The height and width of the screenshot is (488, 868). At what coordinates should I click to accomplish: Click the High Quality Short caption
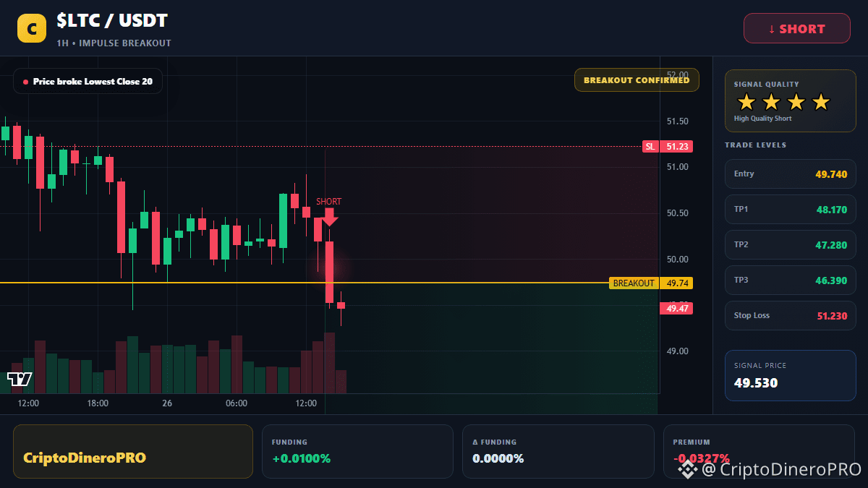tap(762, 119)
